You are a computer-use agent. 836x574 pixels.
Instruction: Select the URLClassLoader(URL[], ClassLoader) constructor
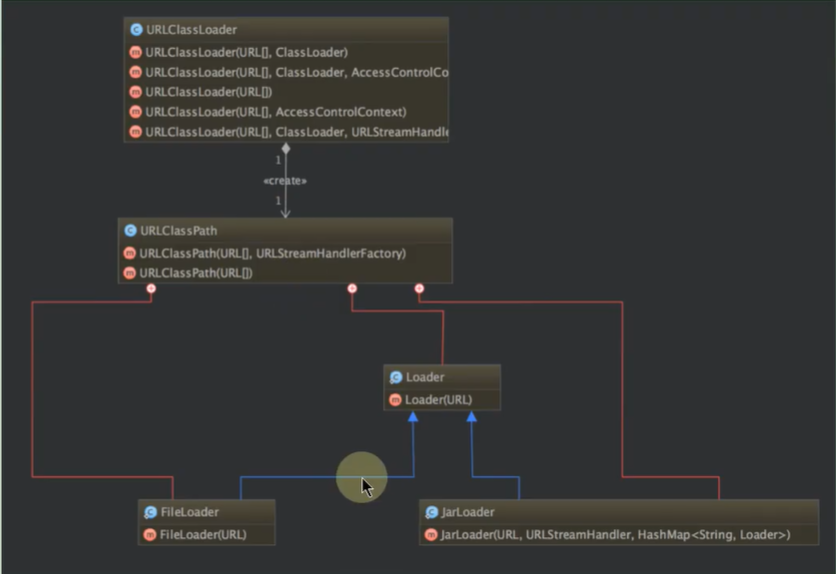pos(246,52)
